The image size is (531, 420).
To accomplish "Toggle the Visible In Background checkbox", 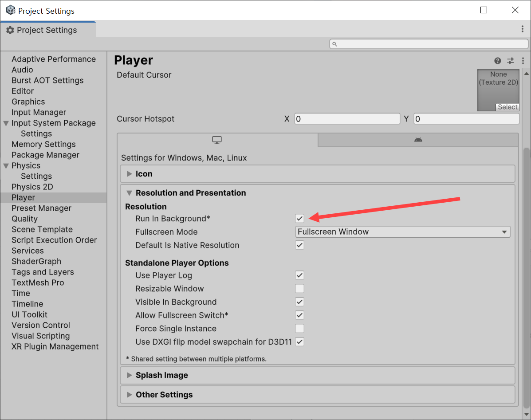I will point(300,302).
